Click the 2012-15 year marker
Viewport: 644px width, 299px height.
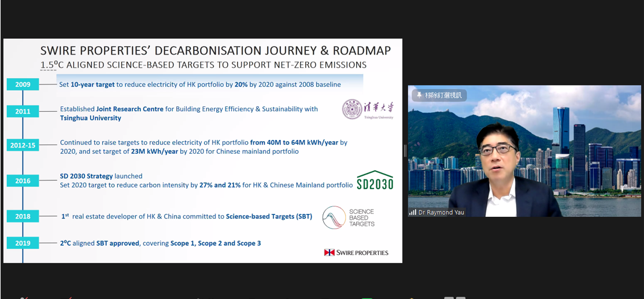tap(23, 145)
